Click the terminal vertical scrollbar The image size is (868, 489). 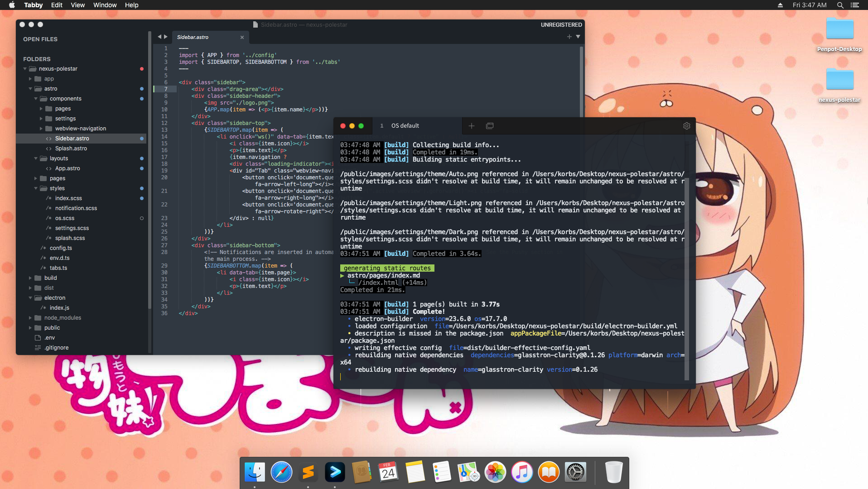[x=686, y=272]
